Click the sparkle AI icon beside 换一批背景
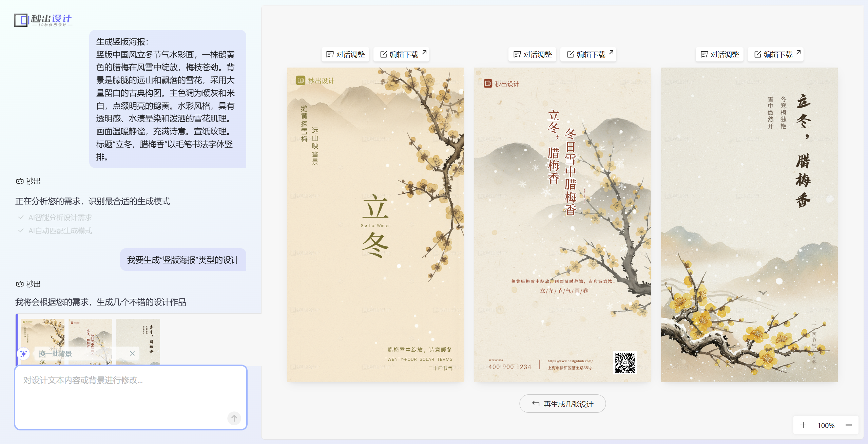868x444 pixels. [23, 353]
